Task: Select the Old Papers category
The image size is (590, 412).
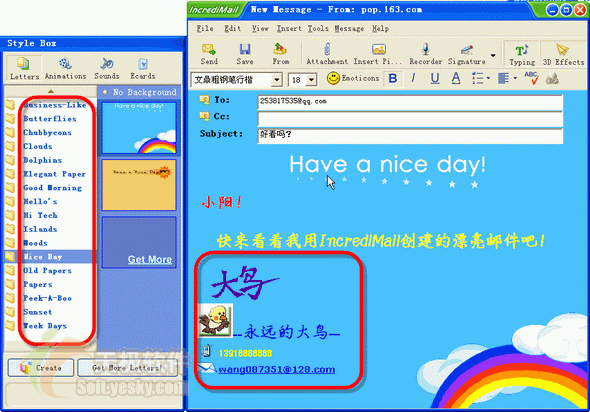Action: click(47, 271)
